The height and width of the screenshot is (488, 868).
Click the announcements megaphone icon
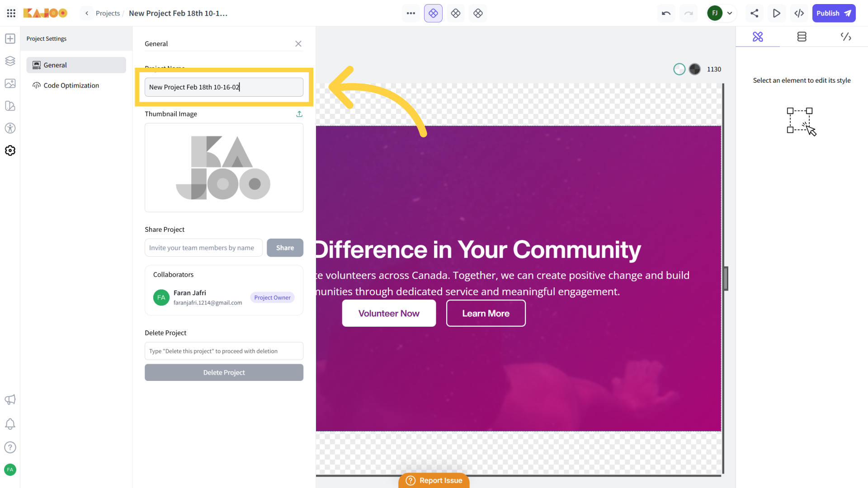click(10, 399)
